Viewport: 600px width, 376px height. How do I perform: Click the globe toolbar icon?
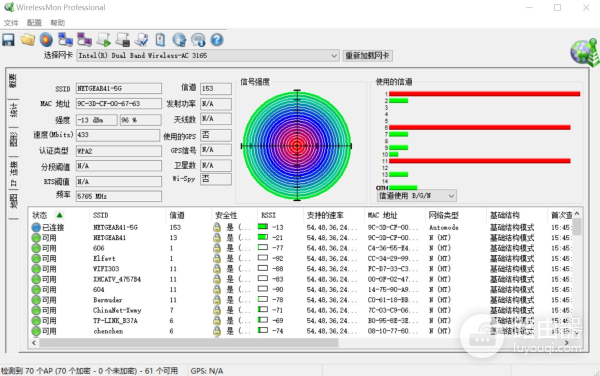[x=179, y=39]
